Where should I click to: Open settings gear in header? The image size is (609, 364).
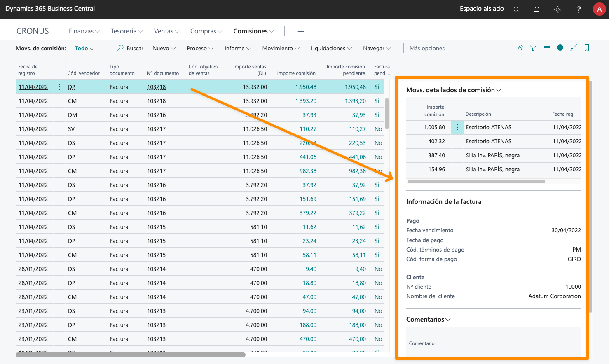coord(557,9)
